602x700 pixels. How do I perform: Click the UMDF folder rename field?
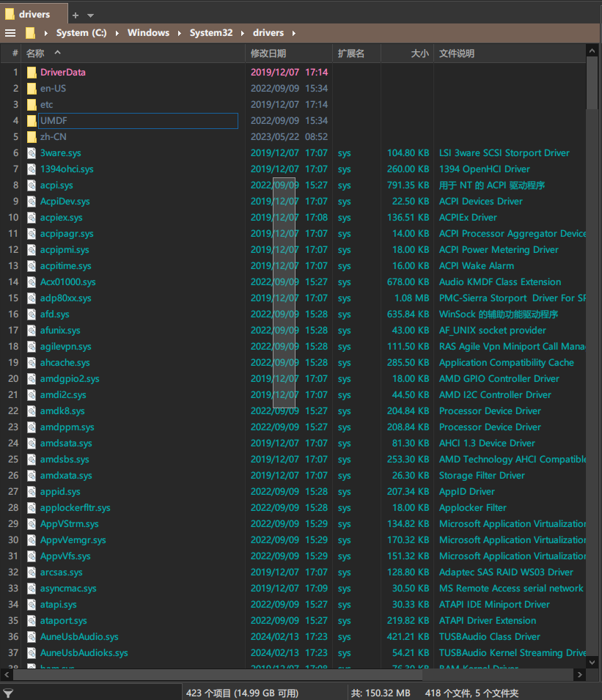coord(138,121)
